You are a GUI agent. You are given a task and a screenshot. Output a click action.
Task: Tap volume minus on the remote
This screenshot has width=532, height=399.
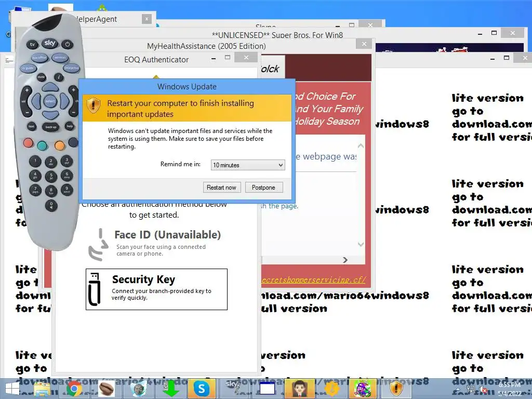click(26, 112)
